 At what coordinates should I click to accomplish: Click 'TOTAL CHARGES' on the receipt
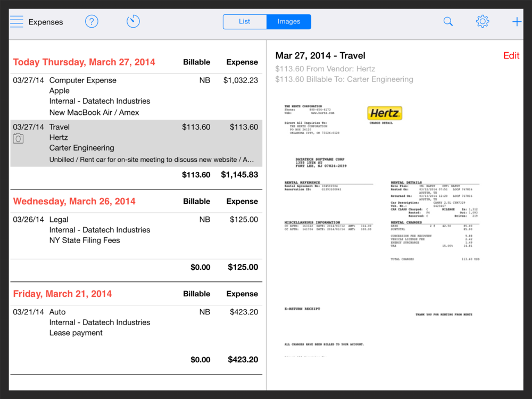pyautogui.click(x=402, y=259)
